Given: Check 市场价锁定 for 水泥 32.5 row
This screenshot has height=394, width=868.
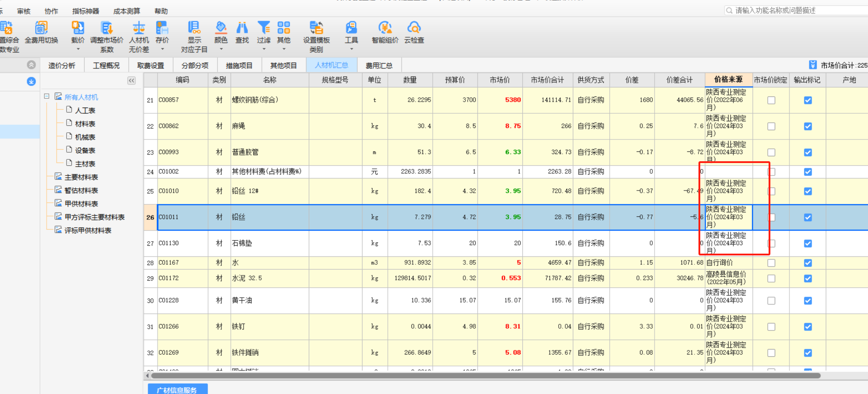Looking at the screenshot, I should 771,279.
